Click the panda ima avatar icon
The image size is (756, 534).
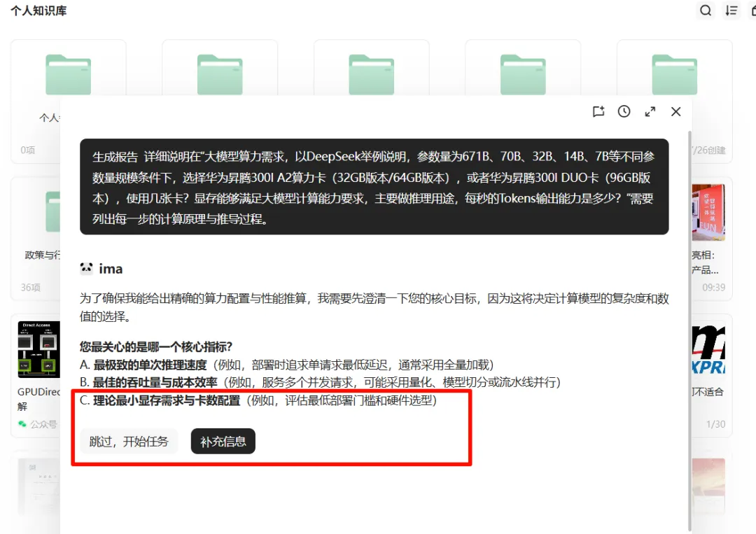[x=86, y=268]
